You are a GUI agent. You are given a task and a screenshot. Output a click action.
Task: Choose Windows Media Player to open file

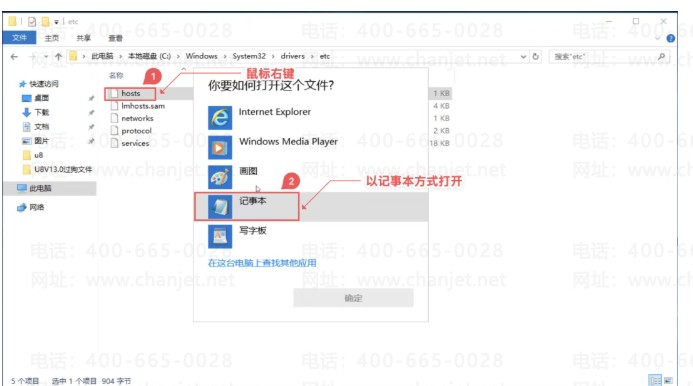tap(311, 147)
